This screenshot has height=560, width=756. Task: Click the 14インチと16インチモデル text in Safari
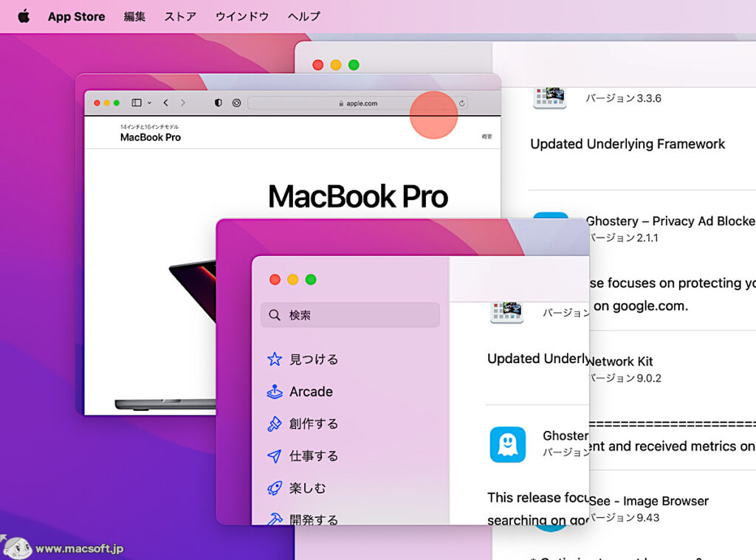[149, 127]
